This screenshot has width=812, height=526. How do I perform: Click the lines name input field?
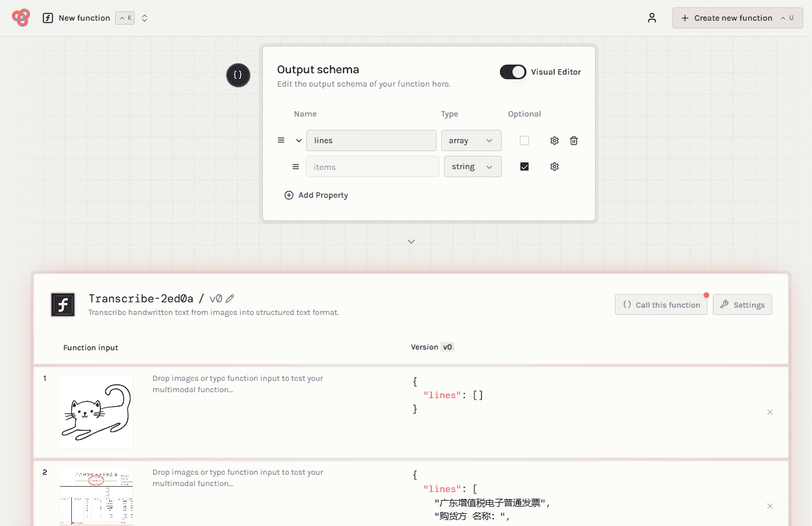tap(371, 140)
